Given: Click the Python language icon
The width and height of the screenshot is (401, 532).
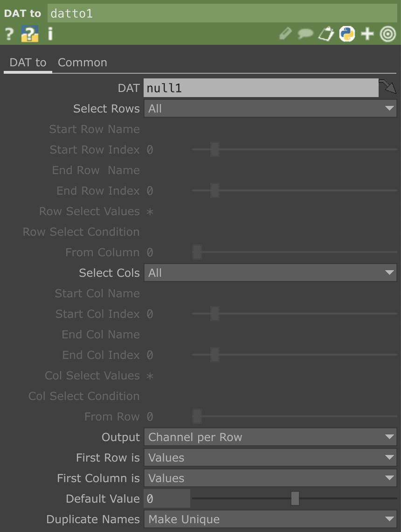Looking at the screenshot, I should pos(346,34).
